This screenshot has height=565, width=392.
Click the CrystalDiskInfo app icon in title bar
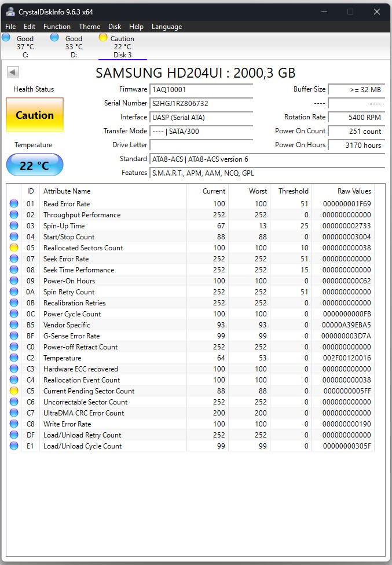tap(10, 12)
